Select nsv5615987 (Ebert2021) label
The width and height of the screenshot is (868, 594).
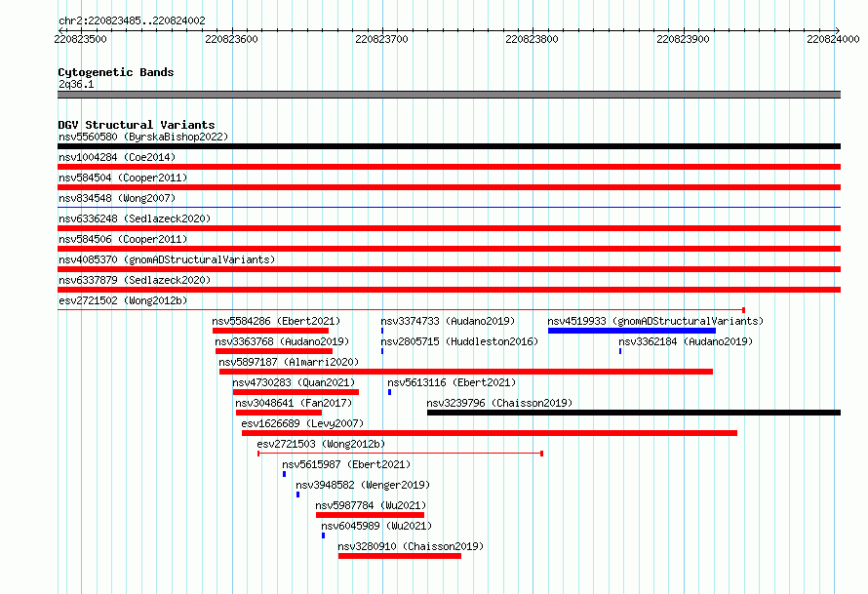tap(346, 464)
